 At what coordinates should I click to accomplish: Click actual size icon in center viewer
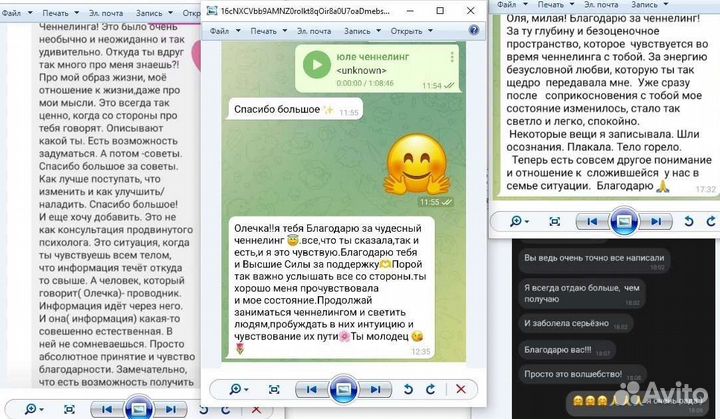[274, 390]
